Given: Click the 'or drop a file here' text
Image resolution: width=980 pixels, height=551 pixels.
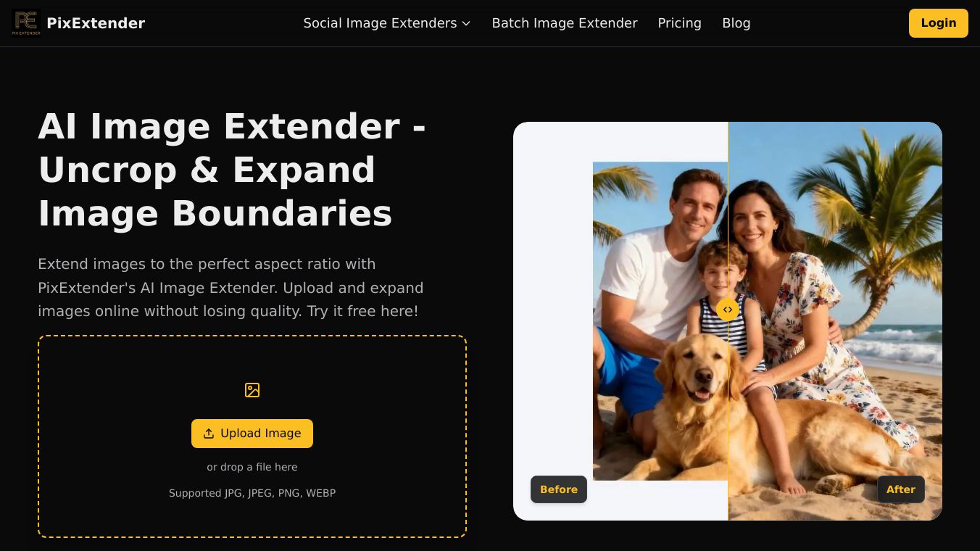Looking at the screenshot, I should 252,467.
